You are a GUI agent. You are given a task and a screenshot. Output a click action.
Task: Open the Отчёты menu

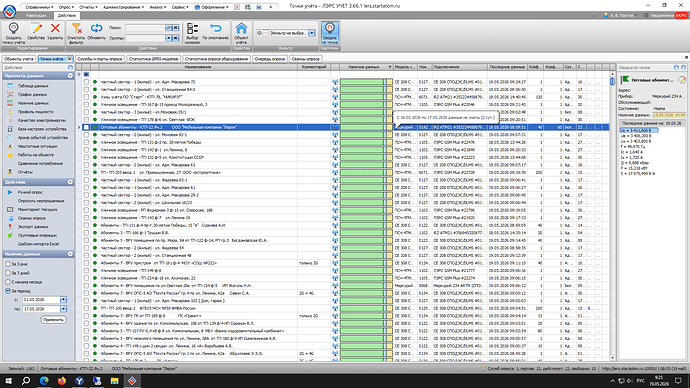point(88,7)
